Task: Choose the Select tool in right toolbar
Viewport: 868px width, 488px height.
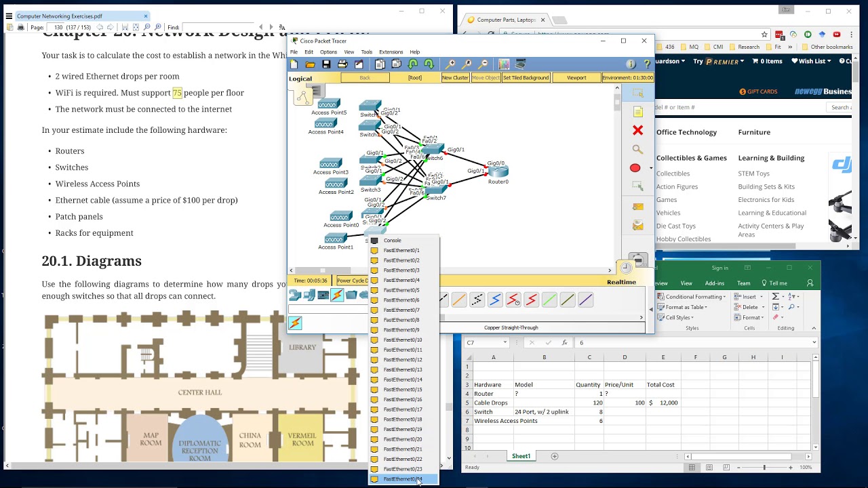Action: (637, 94)
